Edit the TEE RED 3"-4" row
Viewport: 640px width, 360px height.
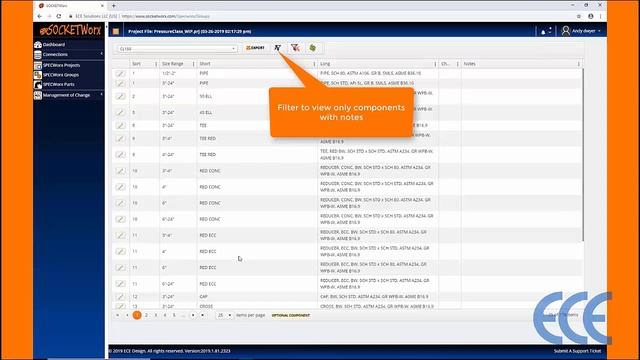coord(120,138)
